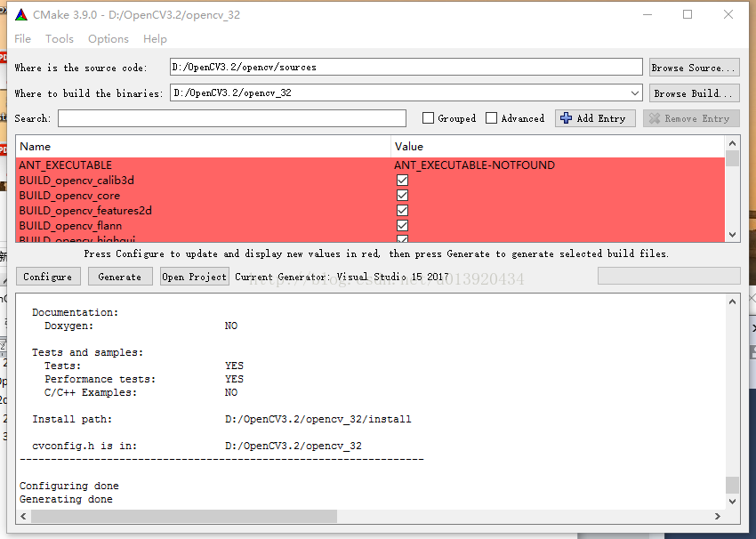Enable the Advanced checkbox

(x=491, y=118)
